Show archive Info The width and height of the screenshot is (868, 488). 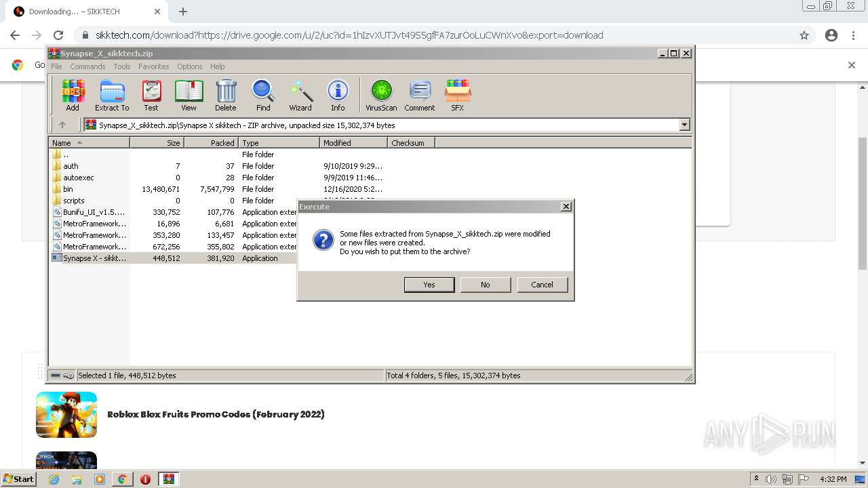point(338,95)
